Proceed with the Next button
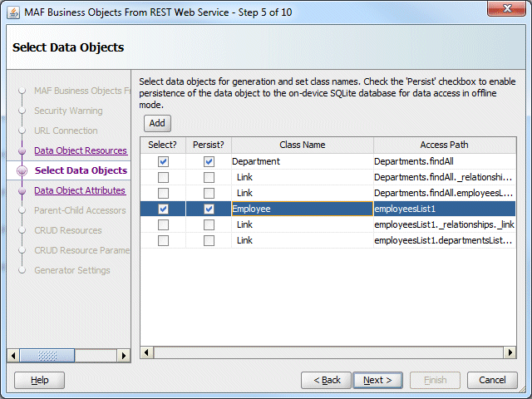Screen dimensions: 532x399 click(x=377, y=380)
